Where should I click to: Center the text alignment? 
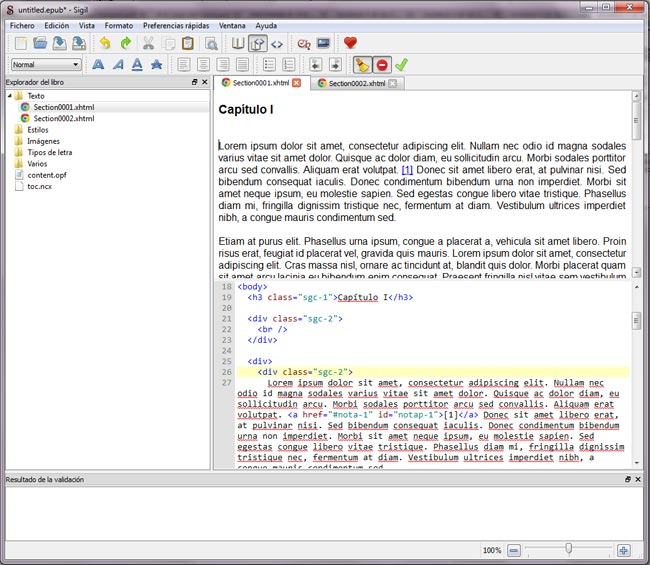point(203,65)
